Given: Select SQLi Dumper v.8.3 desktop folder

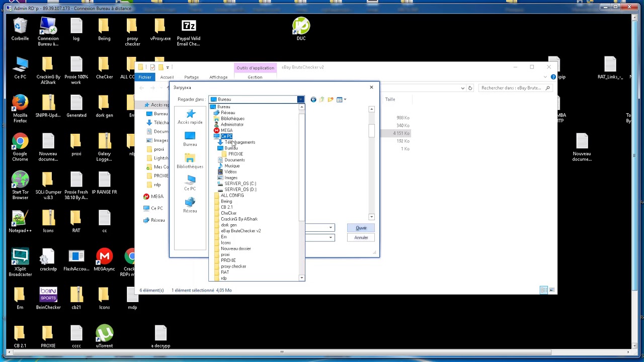Looking at the screenshot, I should tap(48, 186).
